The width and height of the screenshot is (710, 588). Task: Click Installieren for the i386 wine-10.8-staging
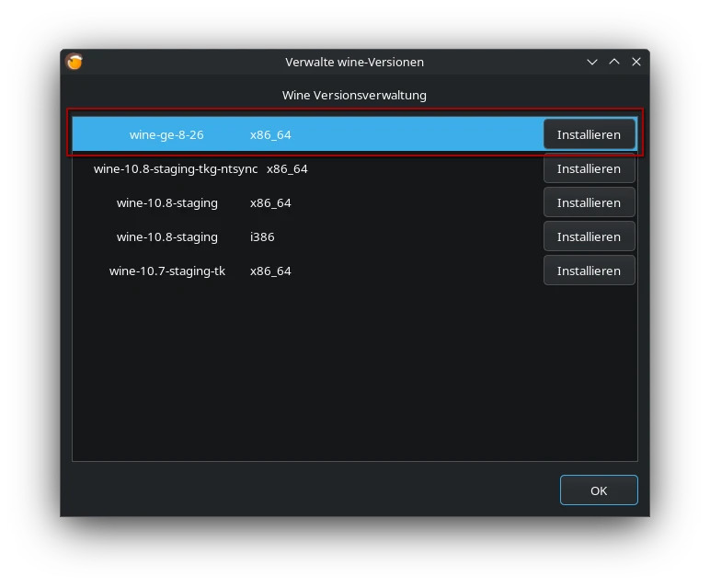pyautogui.click(x=589, y=236)
